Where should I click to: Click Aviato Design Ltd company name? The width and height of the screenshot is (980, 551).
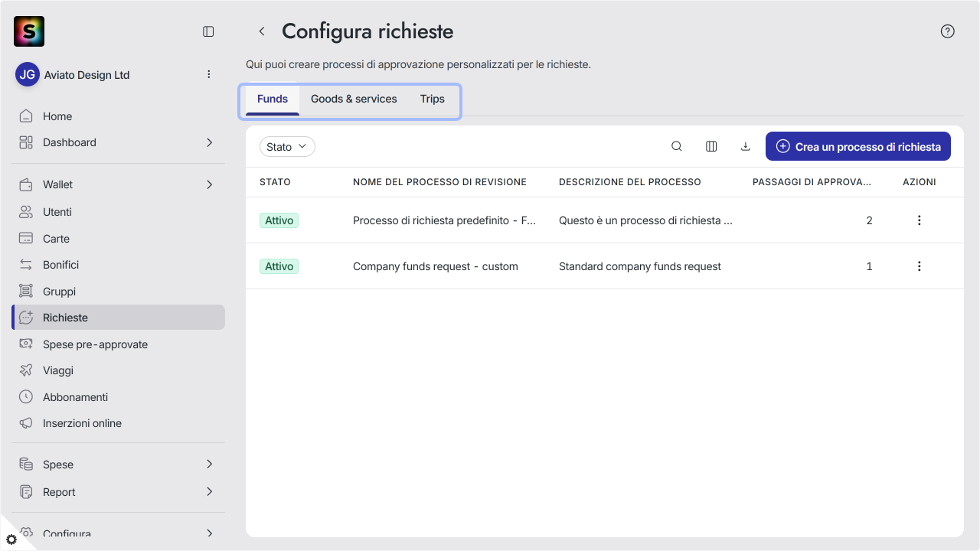pos(87,75)
